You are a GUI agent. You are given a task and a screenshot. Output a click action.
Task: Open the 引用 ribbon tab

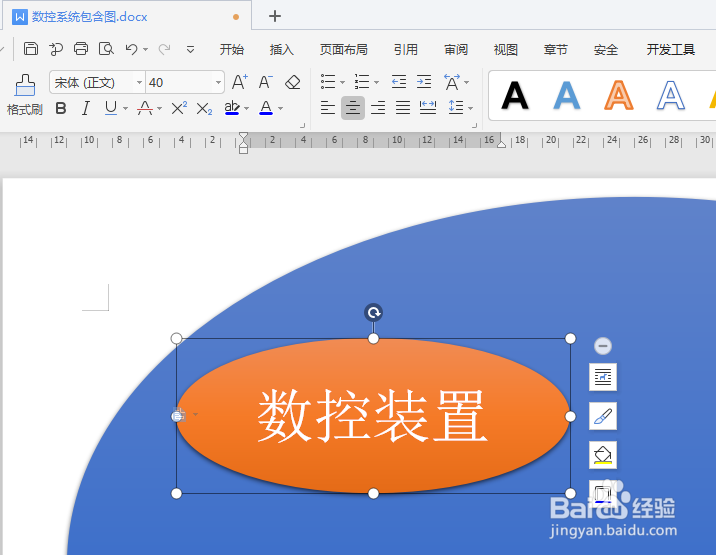pos(406,49)
